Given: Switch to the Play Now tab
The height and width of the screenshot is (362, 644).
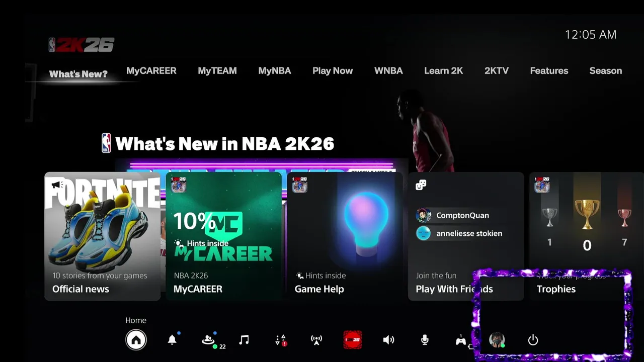Looking at the screenshot, I should [x=333, y=71].
